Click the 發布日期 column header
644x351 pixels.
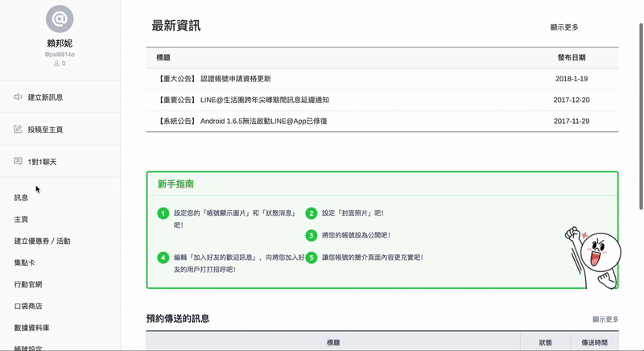tap(572, 57)
